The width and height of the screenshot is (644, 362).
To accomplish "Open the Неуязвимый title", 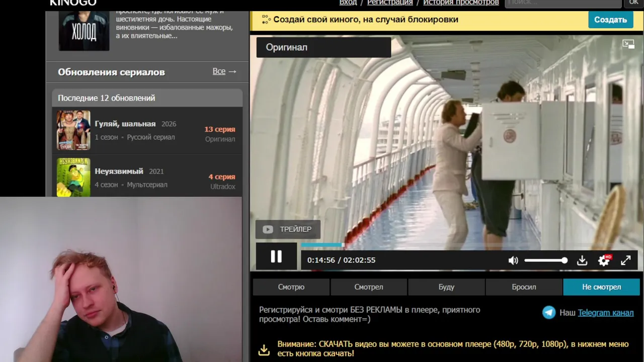I will (119, 171).
